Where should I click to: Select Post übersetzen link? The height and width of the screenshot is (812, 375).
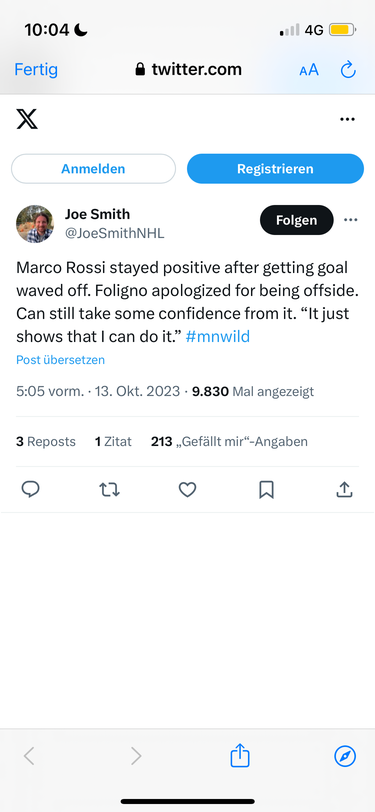tap(61, 360)
